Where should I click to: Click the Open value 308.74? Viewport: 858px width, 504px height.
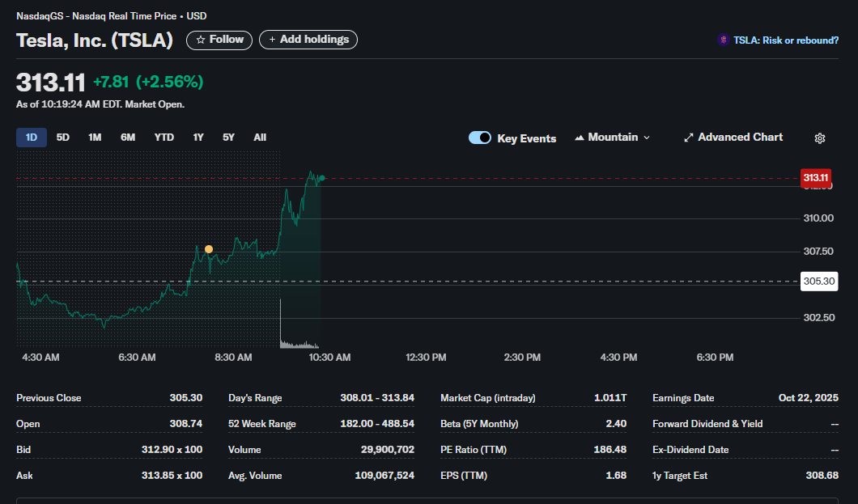[x=186, y=424]
